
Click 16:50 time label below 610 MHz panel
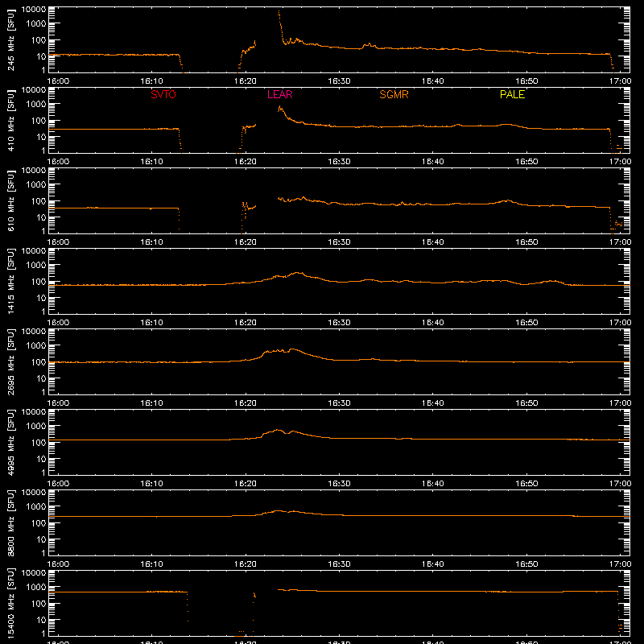(526, 242)
